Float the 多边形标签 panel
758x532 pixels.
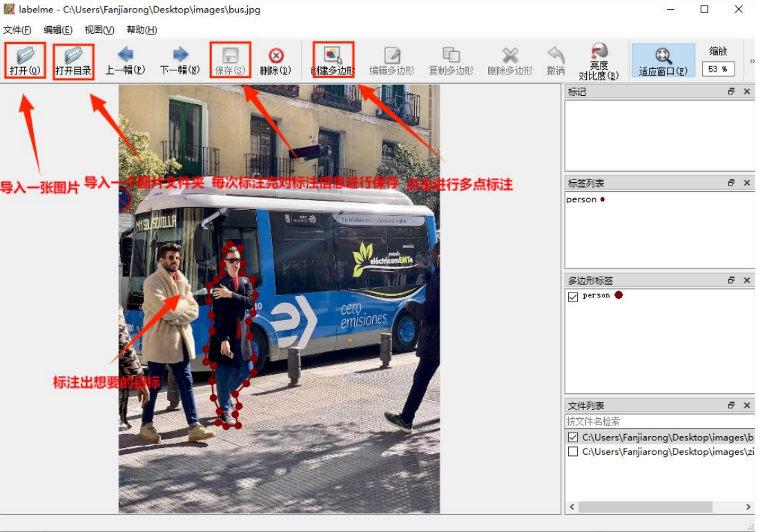(731, 280)
